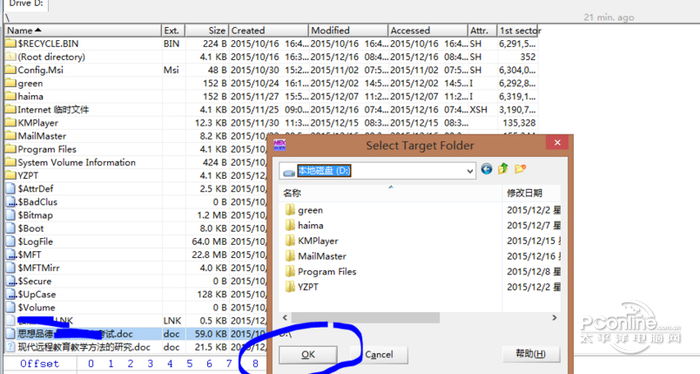Sort by the Size column header
700x374 pixels.
click(207, 30)
